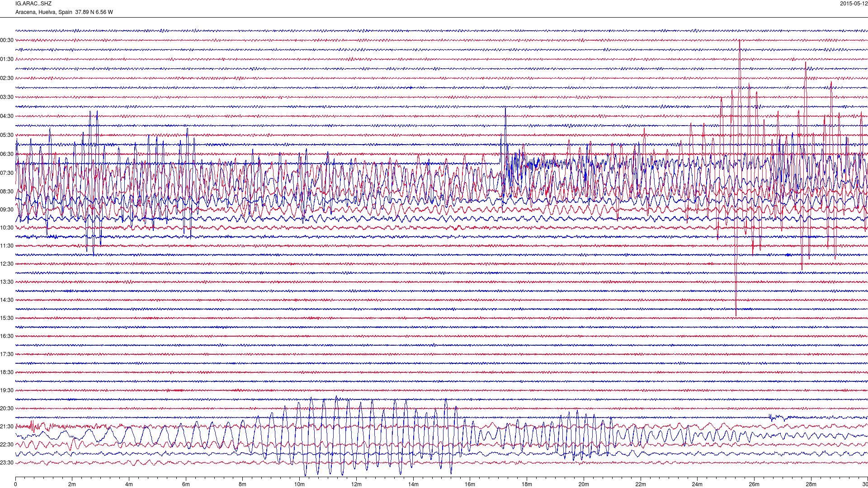The width and height of the screenshot is (868, 488).
Task: Select the 02:30 time row label
Action: pos(7,78)
